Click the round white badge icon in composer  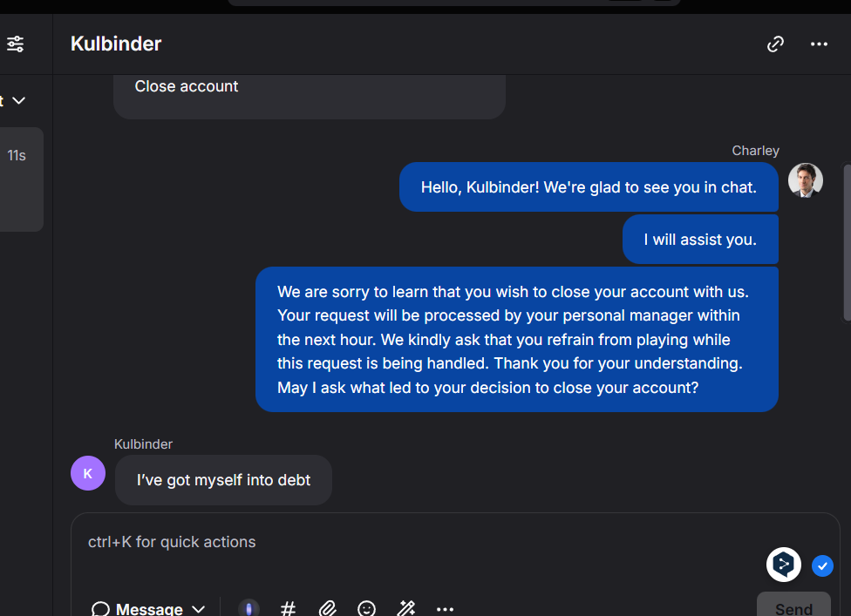pyautogui.click(x=784, y=565)
